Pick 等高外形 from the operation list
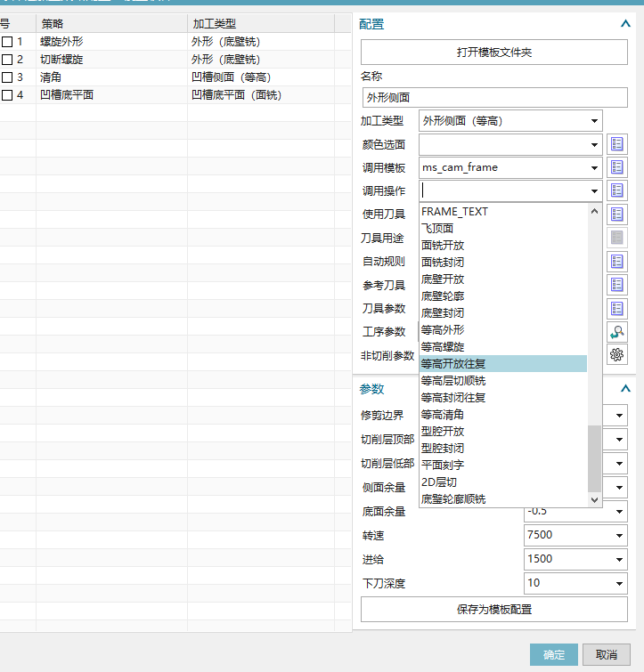Image resolution: width=644 pixels, height=672 pixels. [x=503, y=330]
